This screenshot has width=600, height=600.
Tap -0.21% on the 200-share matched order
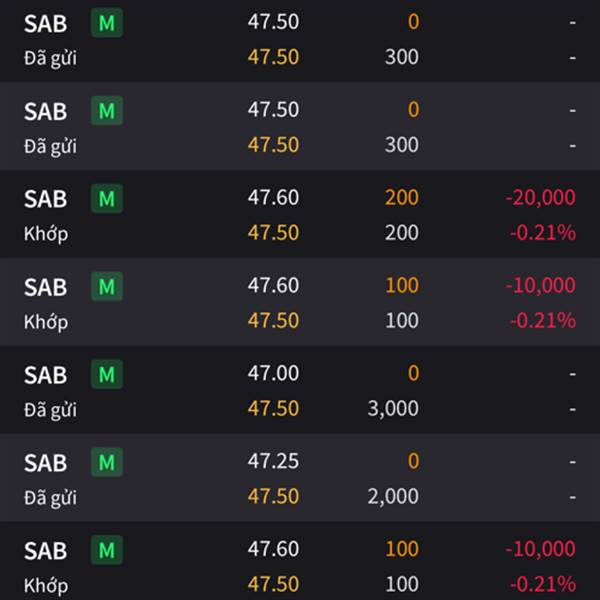coord(543,233)
